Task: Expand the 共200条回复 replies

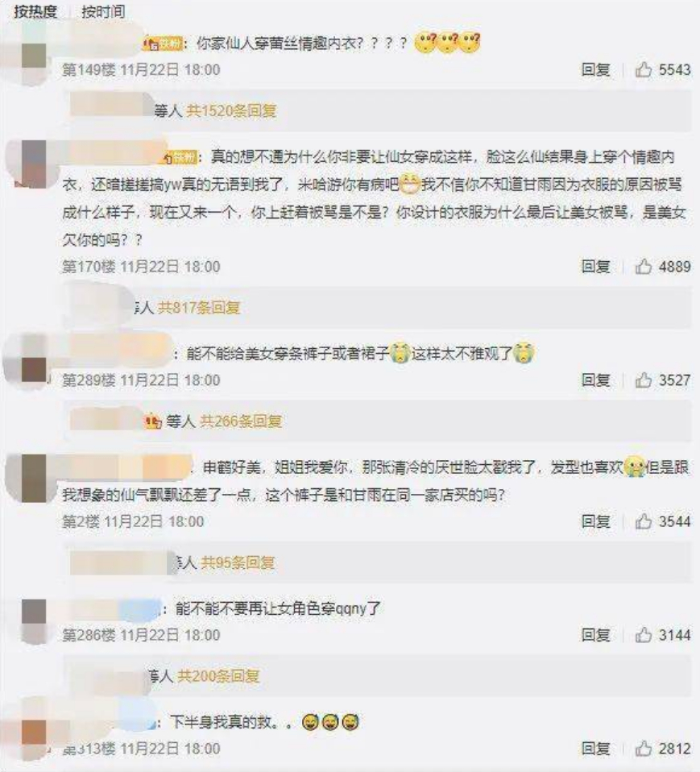Action: point(218,676)
